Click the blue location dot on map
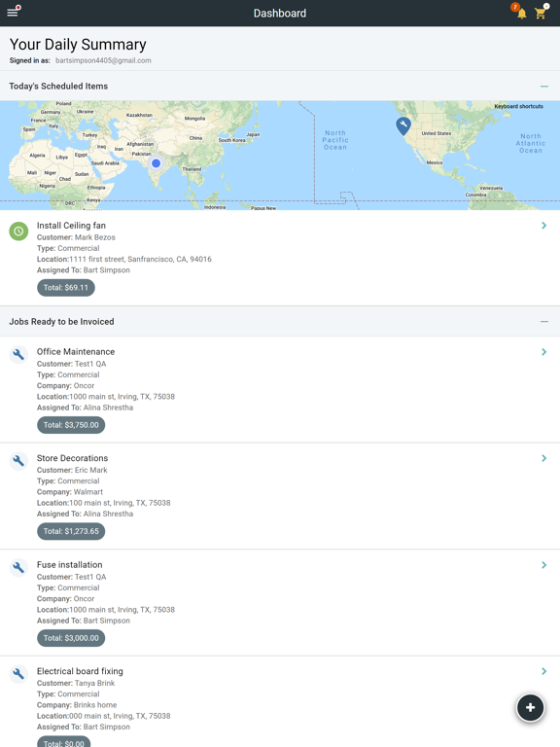 pyautogui.click(x=156, y=163)
